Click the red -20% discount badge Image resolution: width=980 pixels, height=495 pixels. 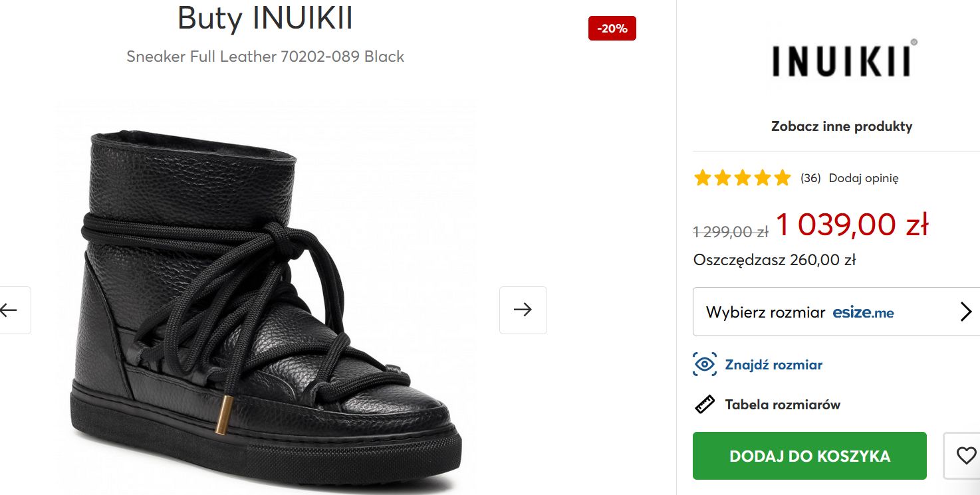611,28
